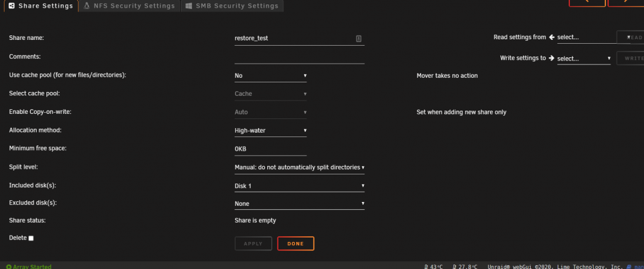This screenshot has height=269, width=644.
Task: Click the right arrow icon by Write settings
Action: coord(552,58)
